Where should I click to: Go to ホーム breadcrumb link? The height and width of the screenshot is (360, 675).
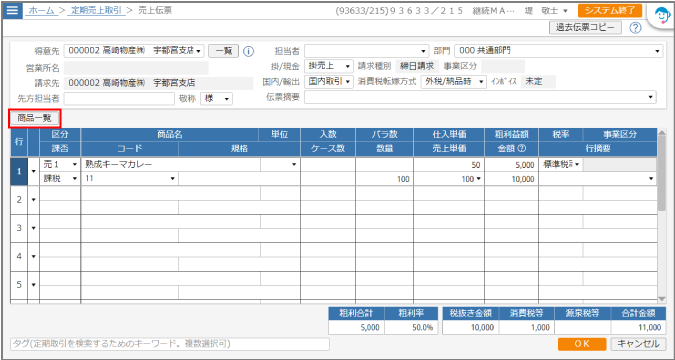tap(41, 10)
